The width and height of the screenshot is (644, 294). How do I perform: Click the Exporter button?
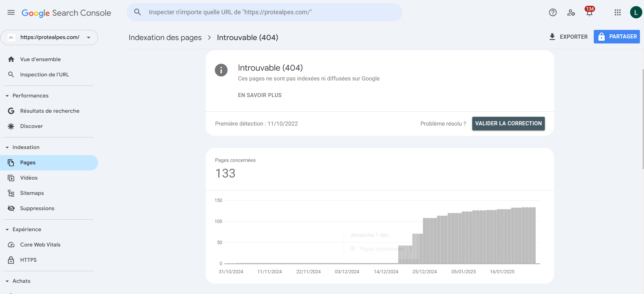pyautogui.click(x=568, y=37)
